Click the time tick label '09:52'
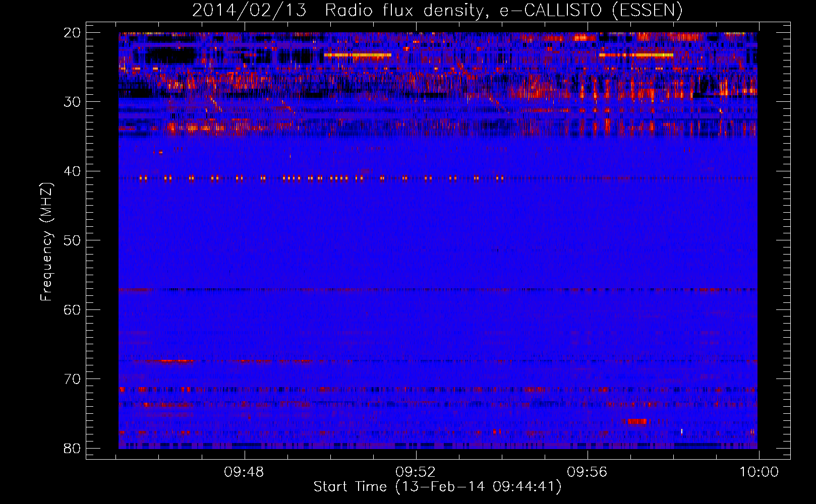This screenshot has height=504, width=816. [x=416, y=472]
